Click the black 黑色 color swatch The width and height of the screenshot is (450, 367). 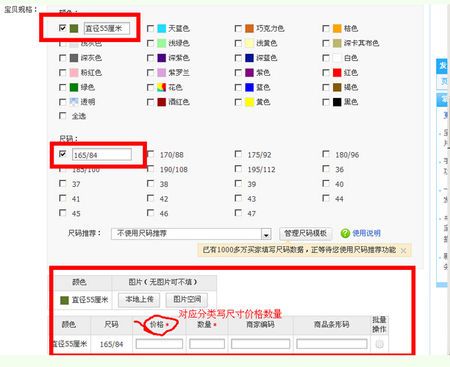(x=337, y=102)
